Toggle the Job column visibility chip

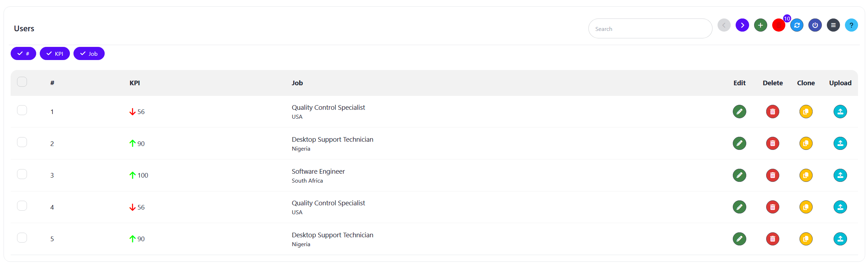click(89, 54)
